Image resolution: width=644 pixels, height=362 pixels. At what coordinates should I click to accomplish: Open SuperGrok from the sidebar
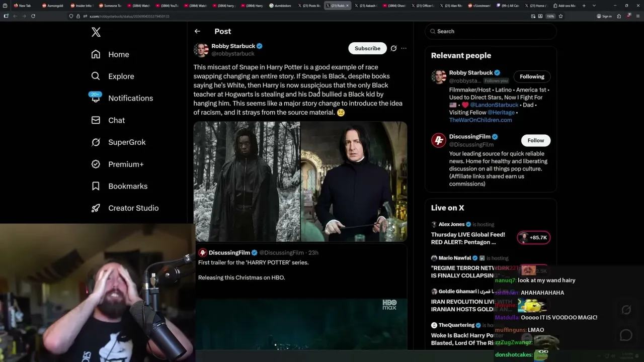(x=118, y=142)
